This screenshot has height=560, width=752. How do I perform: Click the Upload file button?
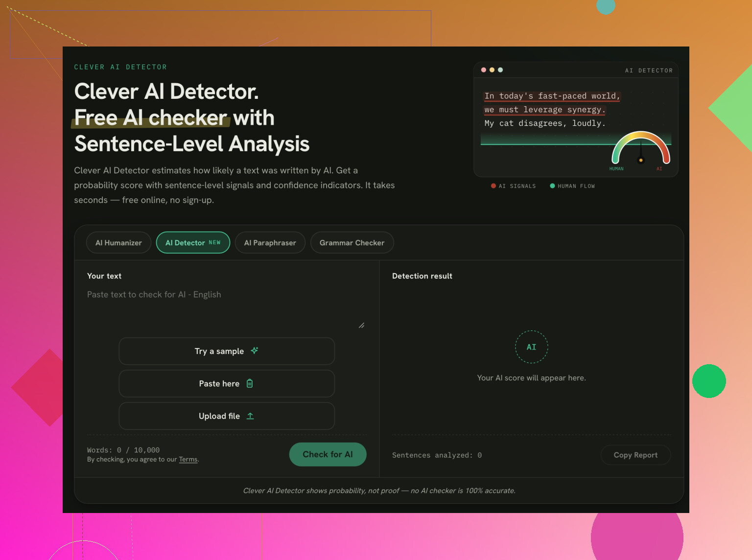point(227,416)
